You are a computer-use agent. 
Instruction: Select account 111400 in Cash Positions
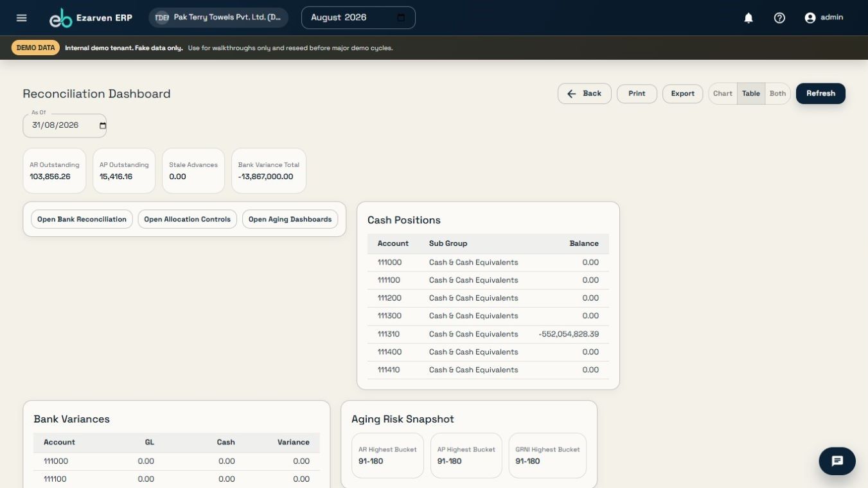[488, 353]
